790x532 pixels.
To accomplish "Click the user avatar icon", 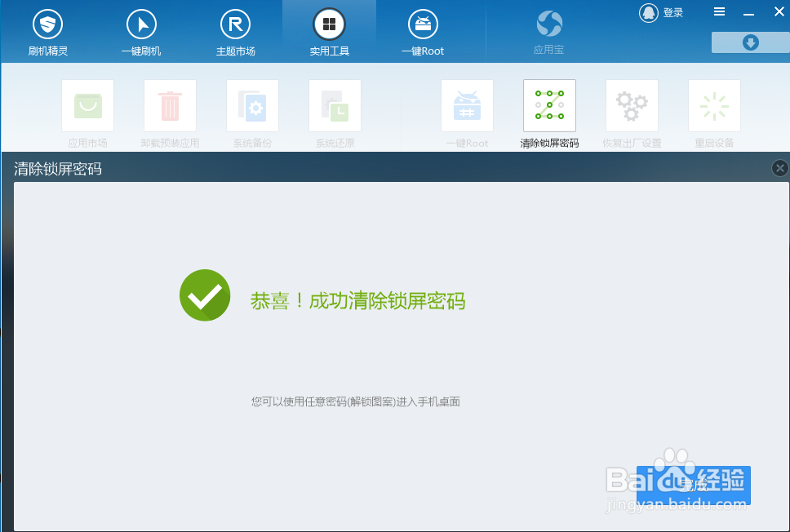I will click(647, 12).
